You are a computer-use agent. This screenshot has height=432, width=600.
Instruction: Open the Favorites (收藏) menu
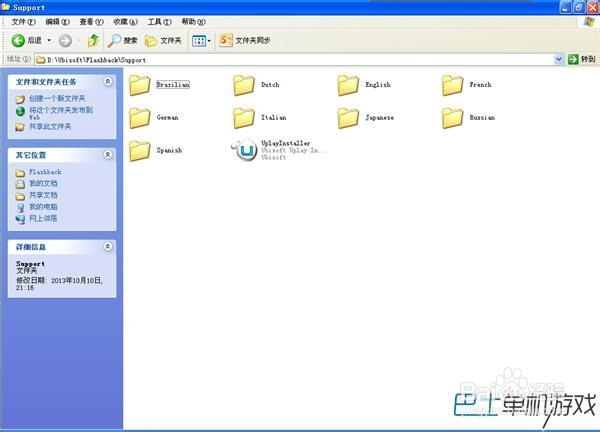click(126, 22)
